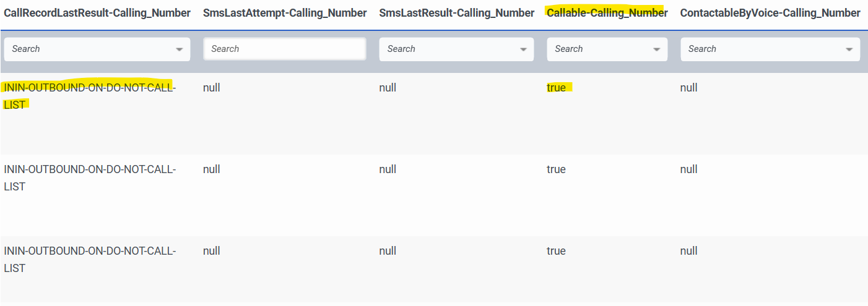868x306 pixels.
Task: Click the SmsLastAttempt-Calling_Number column header
Action: [x=285, y=13]
